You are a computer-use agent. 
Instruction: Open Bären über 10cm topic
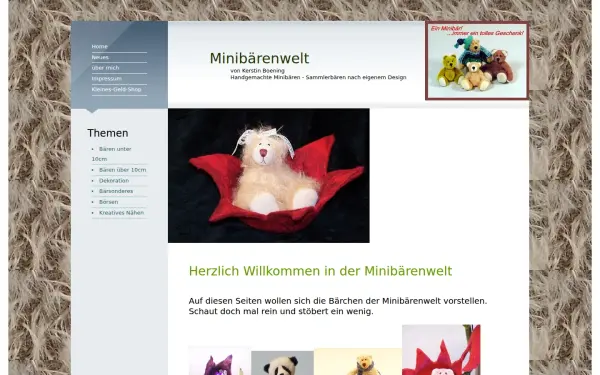[x=122, y=170]
